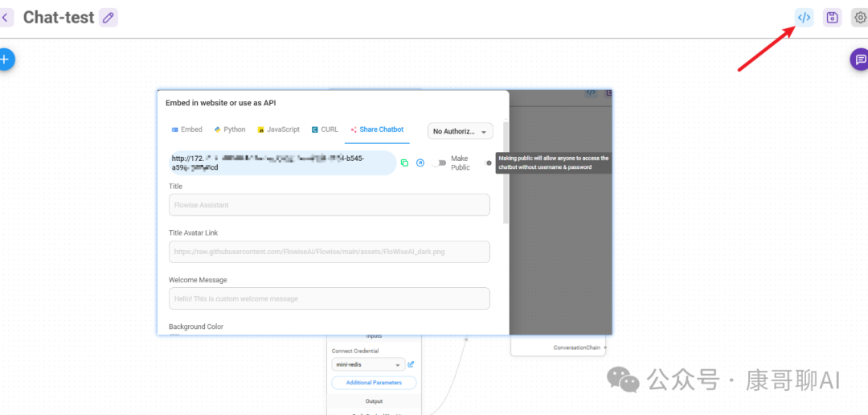Click the Title input field
Image resolution: width=868 pixels, height=415 pixels.
330,204
